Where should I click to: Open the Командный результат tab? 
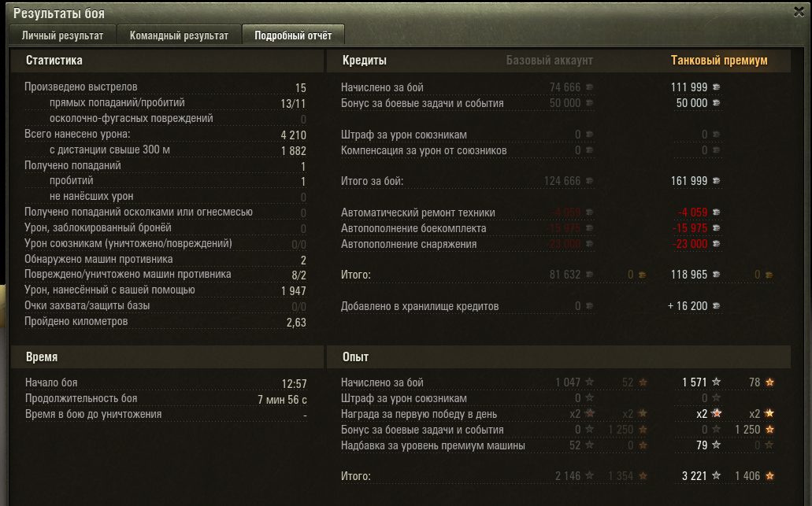click(x=179, y=35)
